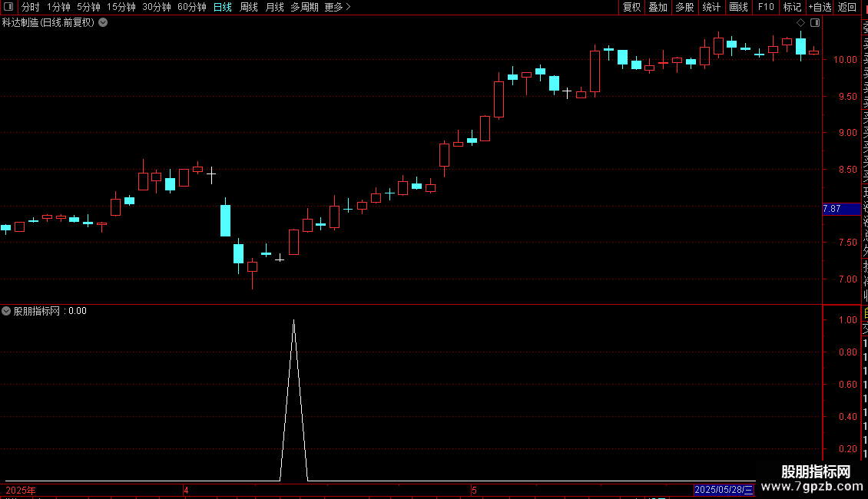Expand the 更多 periods menu
This screenshot has width=868, height=499.
(x=338, y=7)
